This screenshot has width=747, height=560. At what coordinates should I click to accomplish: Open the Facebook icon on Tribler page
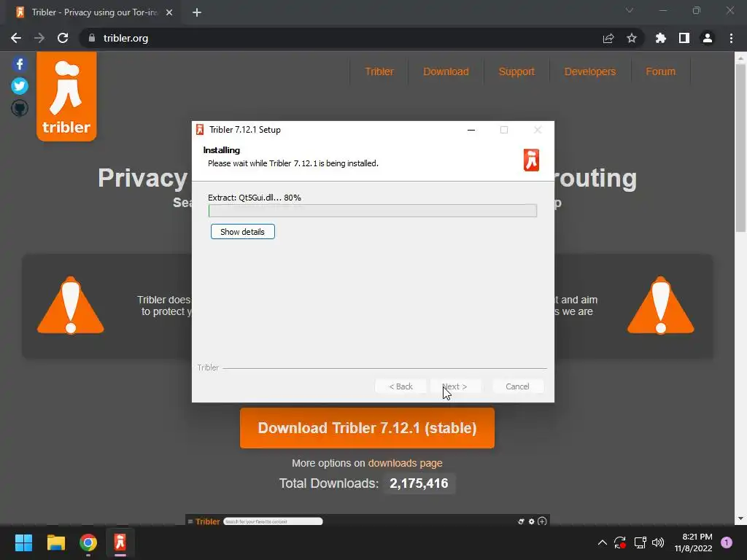click(x=20, y=64)
